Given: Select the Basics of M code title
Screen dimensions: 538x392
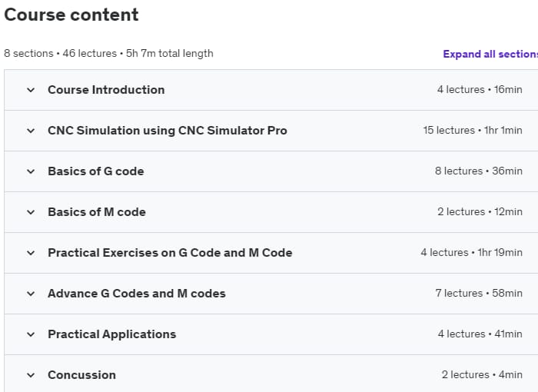Looking at the screenshot, I should pos(97,212).
